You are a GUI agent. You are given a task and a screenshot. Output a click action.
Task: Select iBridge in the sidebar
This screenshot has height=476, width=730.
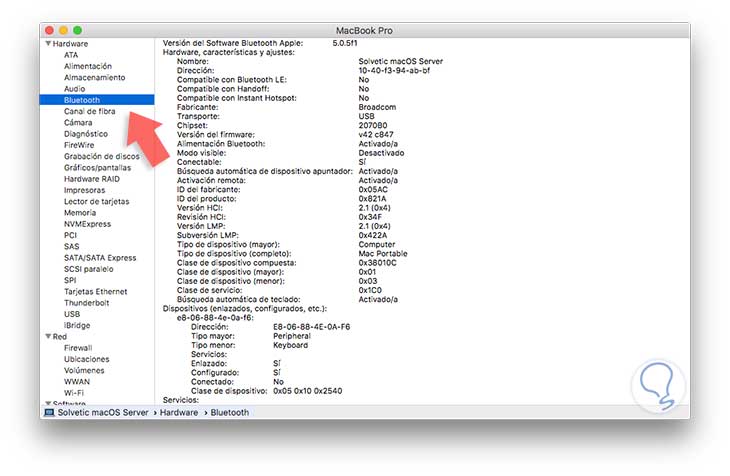[77, 325]
